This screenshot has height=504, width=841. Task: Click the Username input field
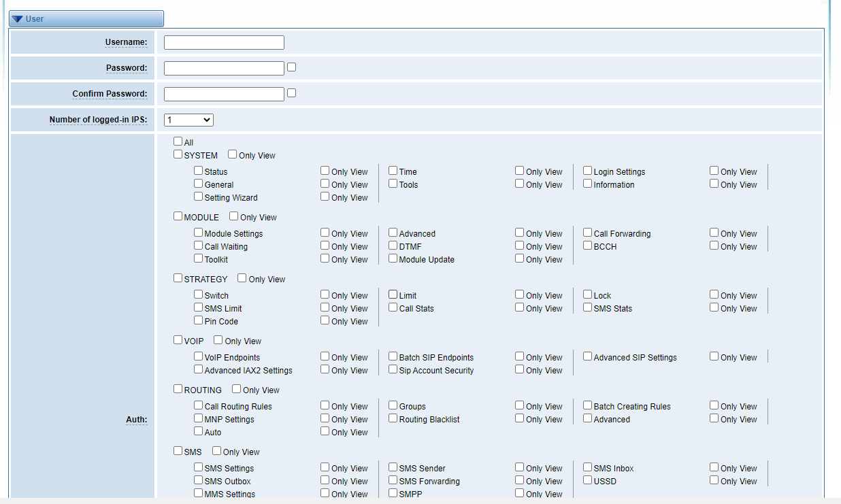click(224, 42)
